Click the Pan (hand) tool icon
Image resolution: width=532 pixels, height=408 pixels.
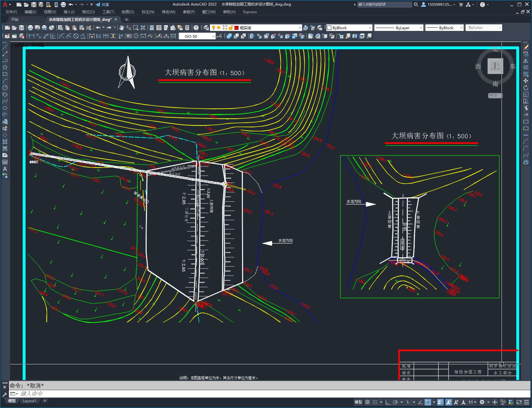[x=122, y=28]
